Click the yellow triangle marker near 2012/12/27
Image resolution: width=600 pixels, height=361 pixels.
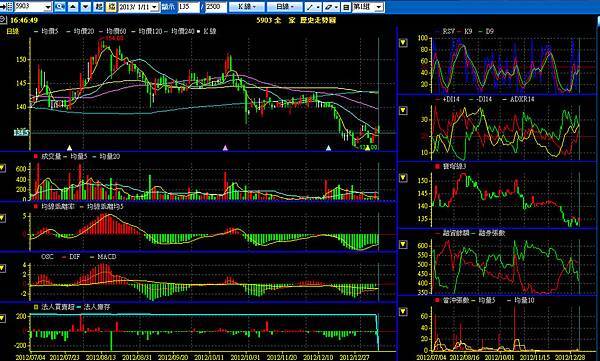[x=368, y=148]
